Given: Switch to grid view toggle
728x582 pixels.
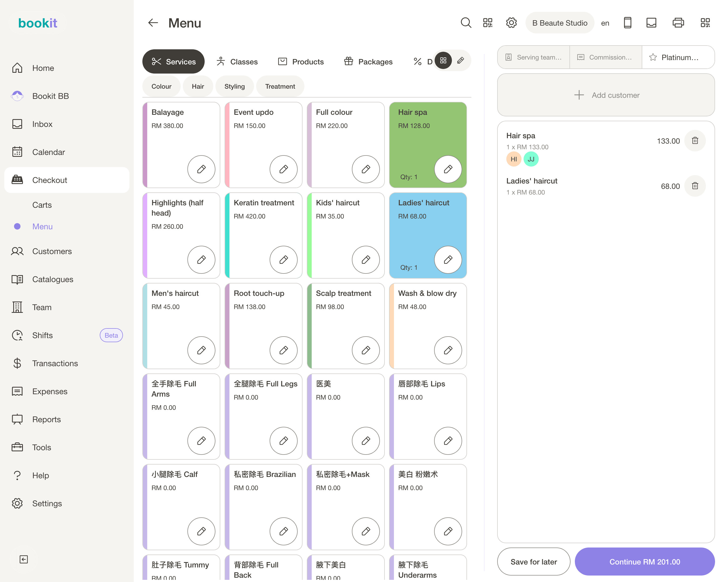Looking at the screenshot, I should (x=443, y=61).
